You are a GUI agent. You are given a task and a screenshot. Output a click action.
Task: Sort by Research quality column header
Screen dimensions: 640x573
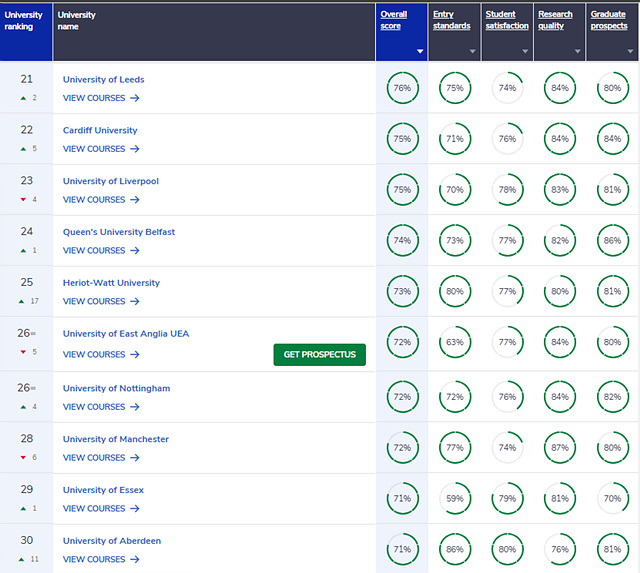[x=555, y=20]
